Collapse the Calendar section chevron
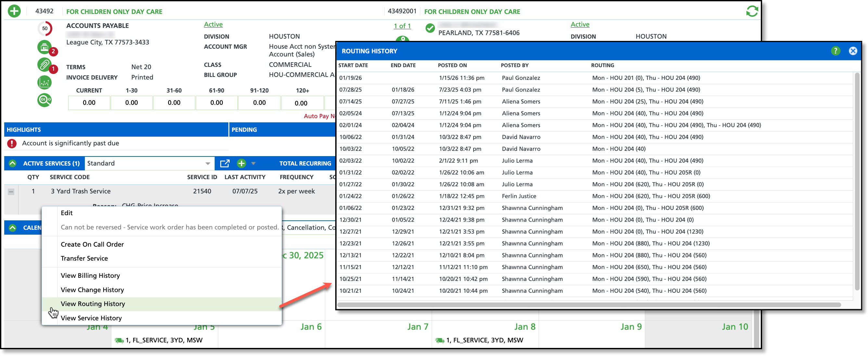 click(x=12, y=228)
